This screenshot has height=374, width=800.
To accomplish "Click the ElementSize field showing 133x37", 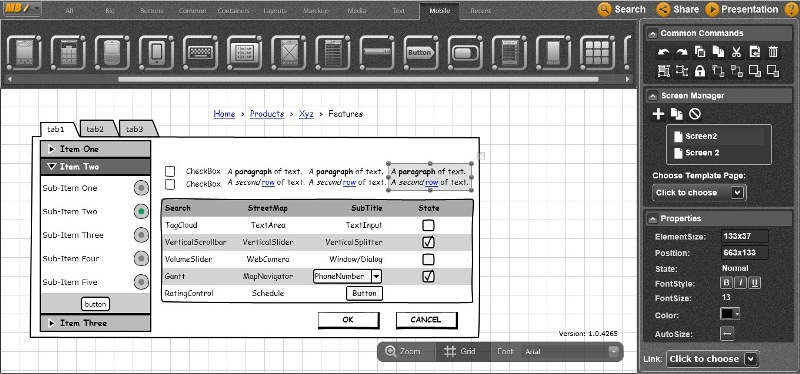I will pos(745,237).
